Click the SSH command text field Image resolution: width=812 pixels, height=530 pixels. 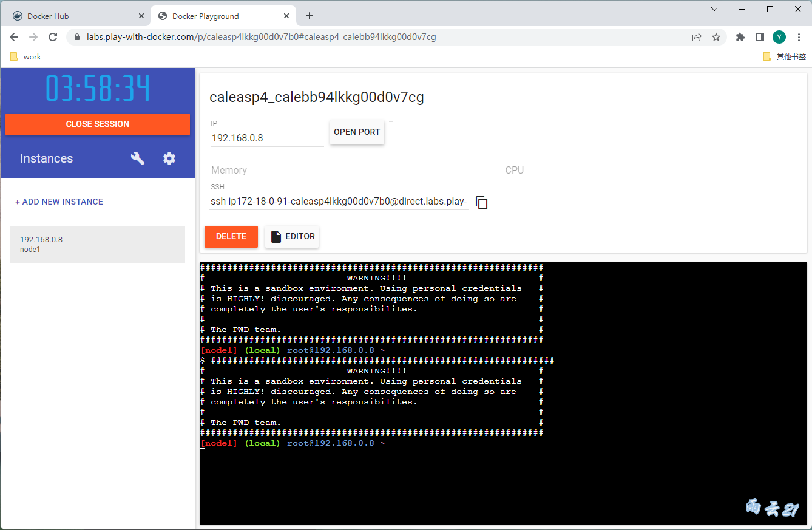tap(339, 202)
